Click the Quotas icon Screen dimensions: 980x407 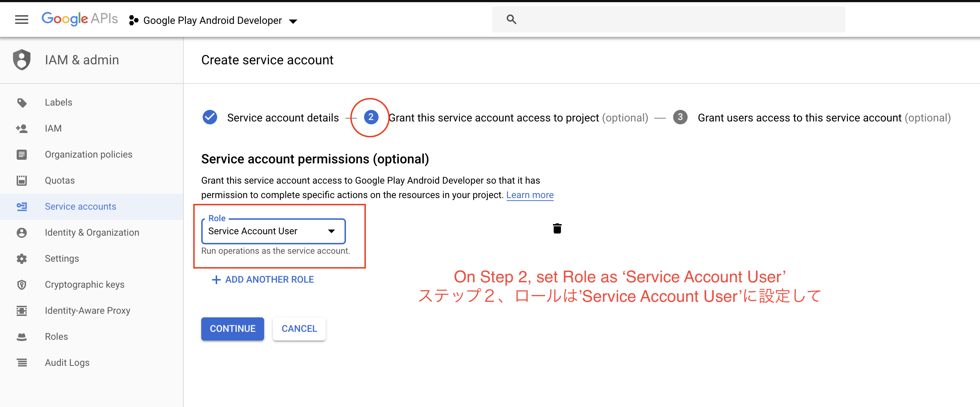click(22, 180)
